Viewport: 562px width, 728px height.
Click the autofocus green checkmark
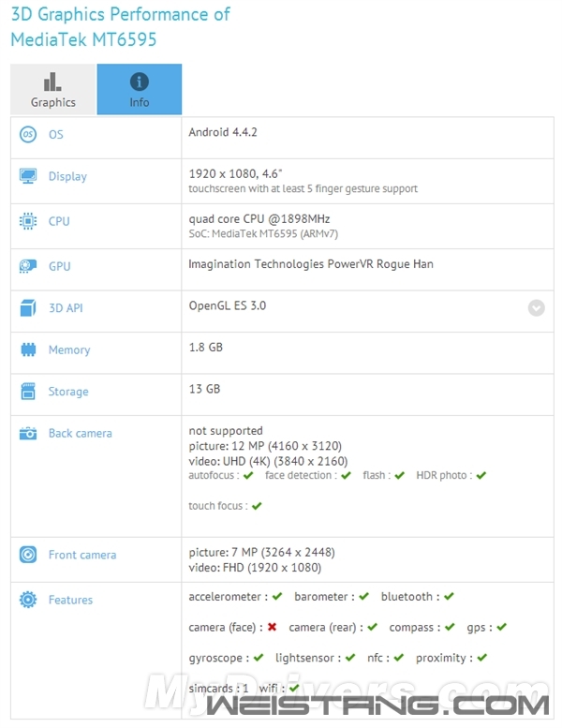point(248,475)
